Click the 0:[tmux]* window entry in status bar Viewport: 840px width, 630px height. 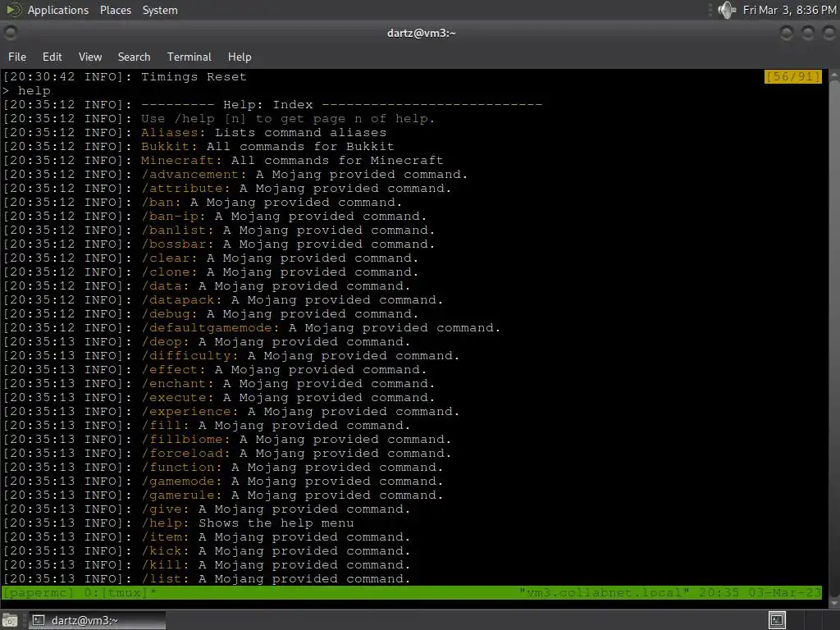[x=120, y=592]
